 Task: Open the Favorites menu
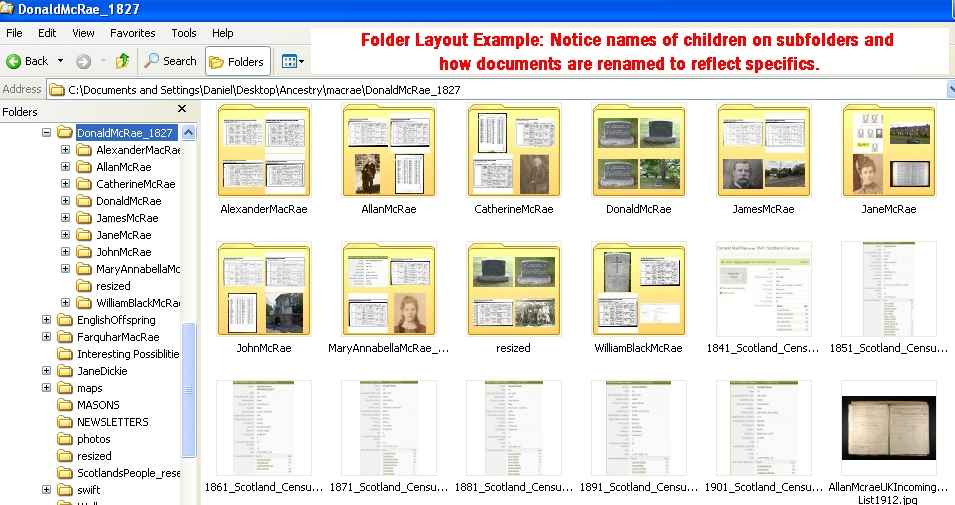point(132,33)
